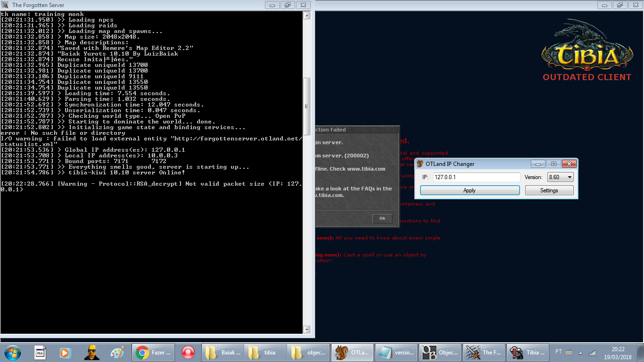Switch to the Chrome 'Fazer' window
The image size is (644, 362).
pos(154,352)
